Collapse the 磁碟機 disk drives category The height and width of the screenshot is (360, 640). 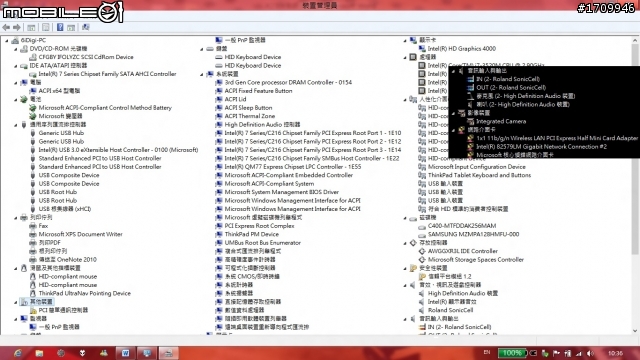click(x=405, y=218)
